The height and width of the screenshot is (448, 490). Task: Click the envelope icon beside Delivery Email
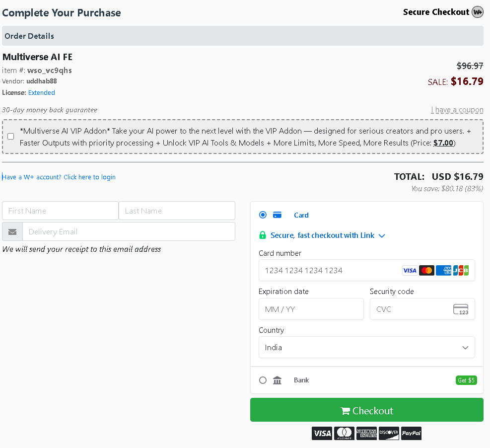pyautogui.click(x=12, y=231)
